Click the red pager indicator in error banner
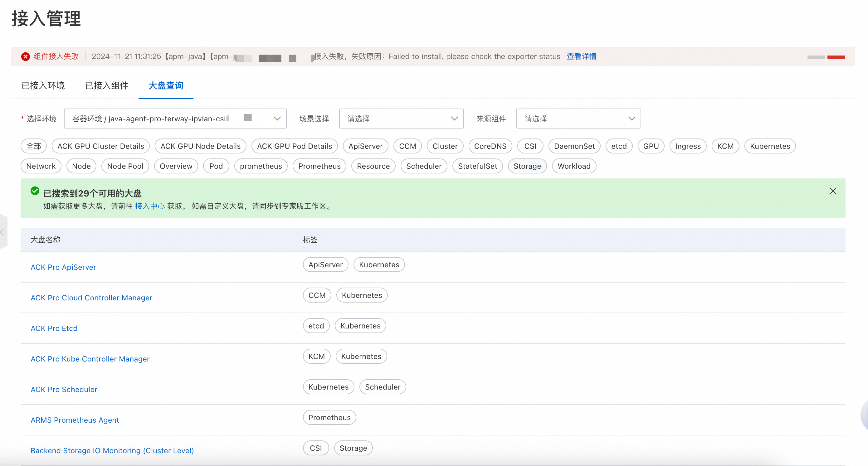 (836, 57)
